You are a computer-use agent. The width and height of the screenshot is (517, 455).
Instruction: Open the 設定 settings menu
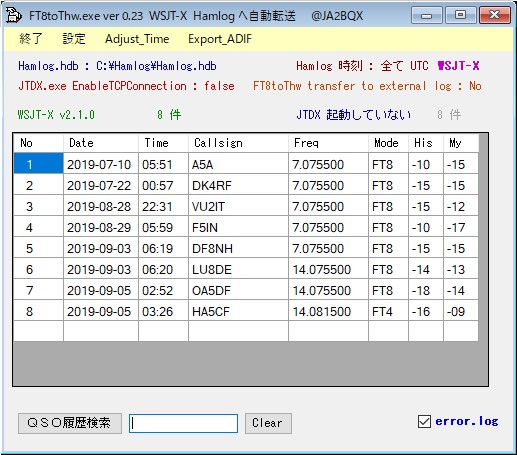[x=74, y=39]
